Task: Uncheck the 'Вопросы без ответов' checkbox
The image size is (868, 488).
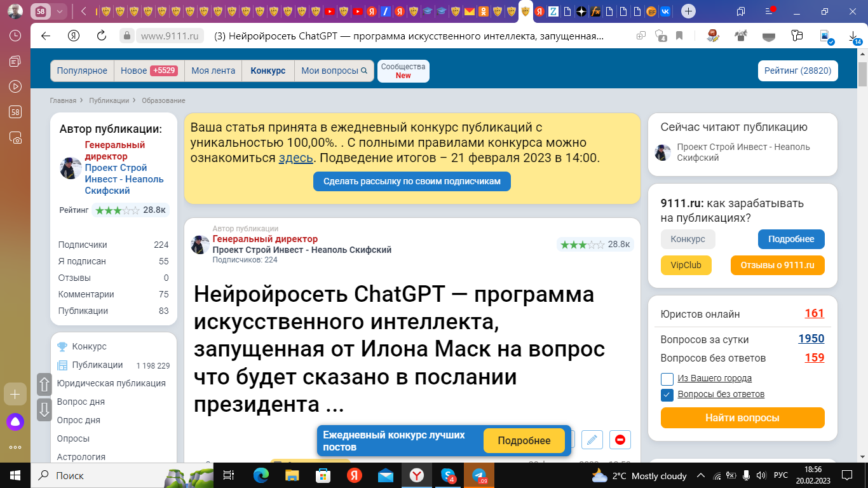Action: (x=667, y=395)
